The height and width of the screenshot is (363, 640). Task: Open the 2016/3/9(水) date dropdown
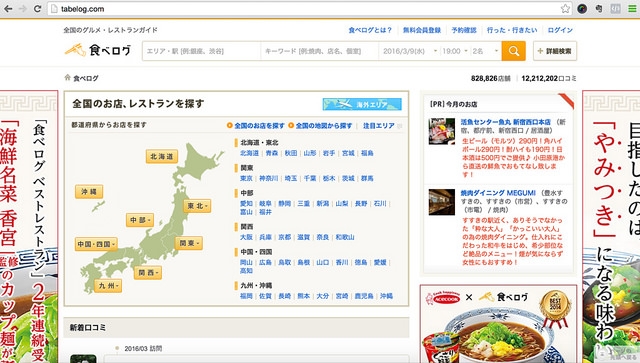click(x=409, y=51)
